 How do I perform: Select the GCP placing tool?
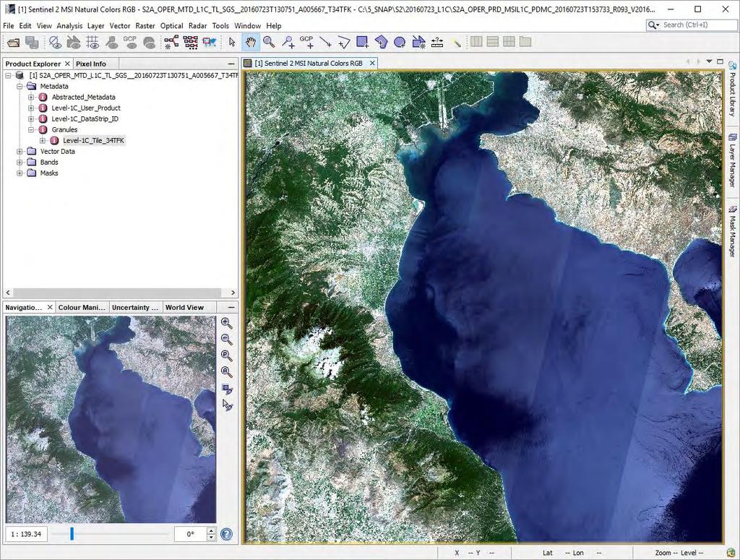pos(306,42)
